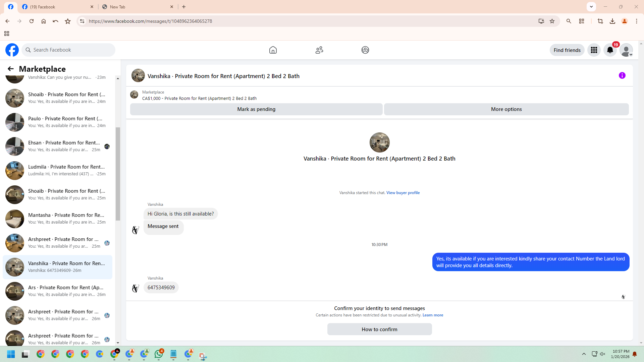Open the Notepad icon on the taskbar

173,354
